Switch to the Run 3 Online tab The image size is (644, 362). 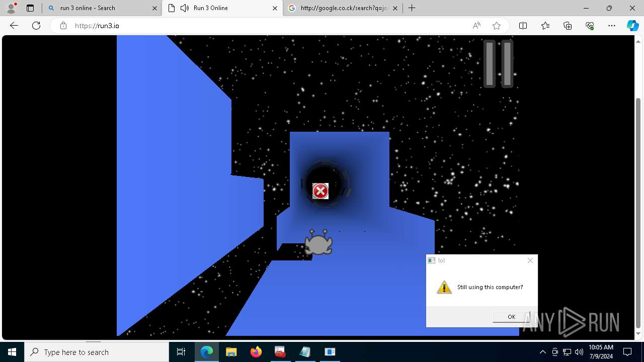(221, 8)
